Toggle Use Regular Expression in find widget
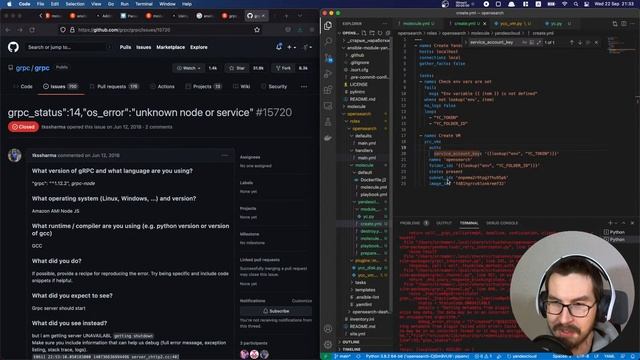 coord(539,42)
